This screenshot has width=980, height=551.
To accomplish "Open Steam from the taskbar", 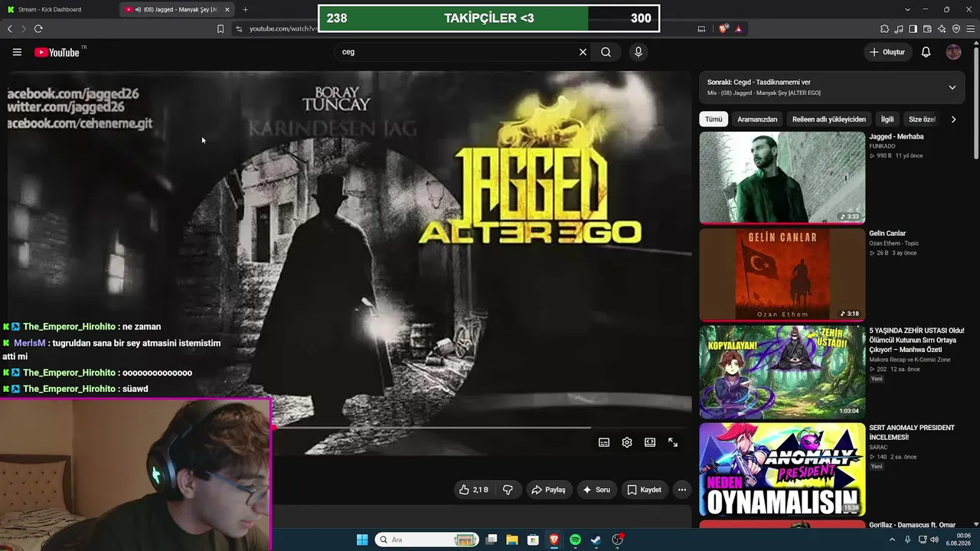I will click(x=596, y=540).
